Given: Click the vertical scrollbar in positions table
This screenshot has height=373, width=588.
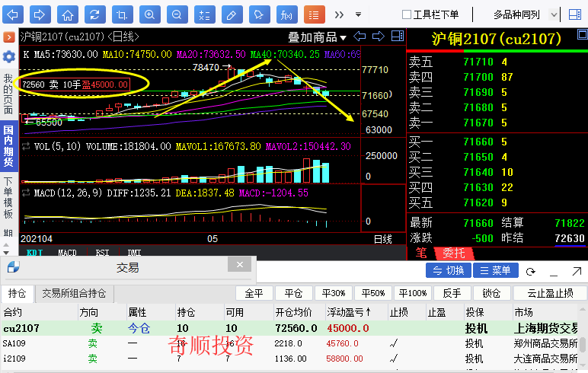Looking at the screenshot, I should click(x=583, y=346).
